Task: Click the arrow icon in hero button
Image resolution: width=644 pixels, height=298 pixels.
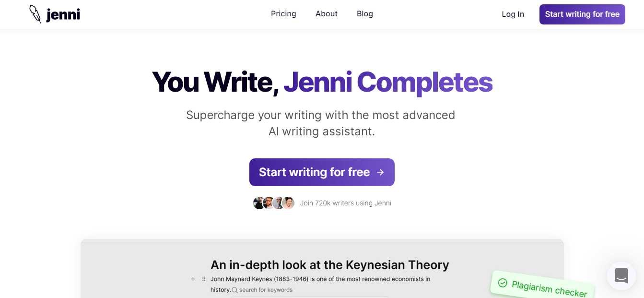Action: [x=380, y=172]
